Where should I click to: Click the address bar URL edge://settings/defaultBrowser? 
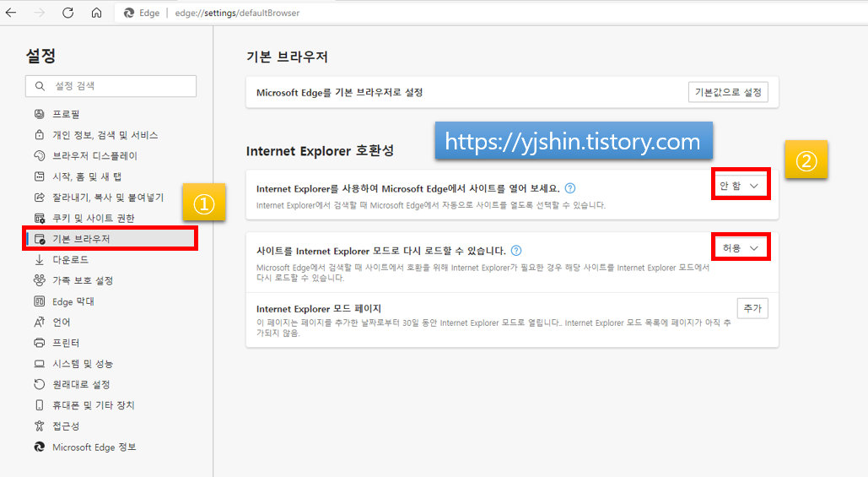(237, 13)
